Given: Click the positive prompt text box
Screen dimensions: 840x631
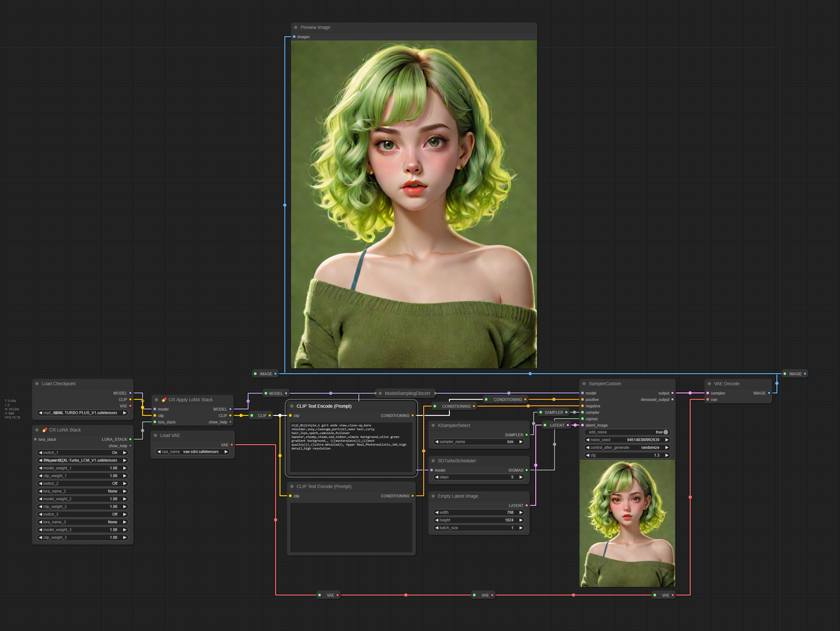Looking at the screenshot, I should click(351, 447).
